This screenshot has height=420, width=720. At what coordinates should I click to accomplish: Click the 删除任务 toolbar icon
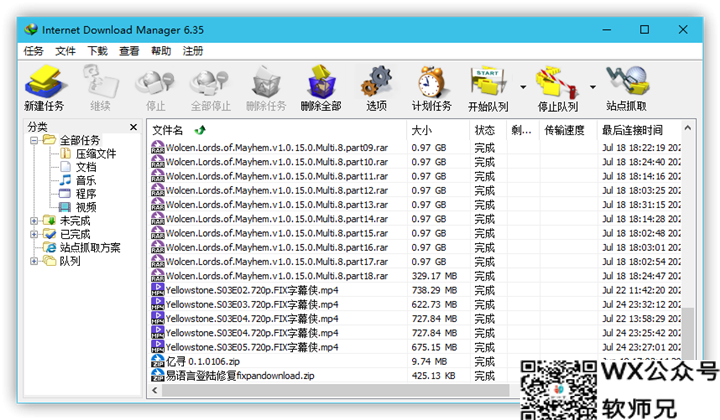[x=266, y=82]
